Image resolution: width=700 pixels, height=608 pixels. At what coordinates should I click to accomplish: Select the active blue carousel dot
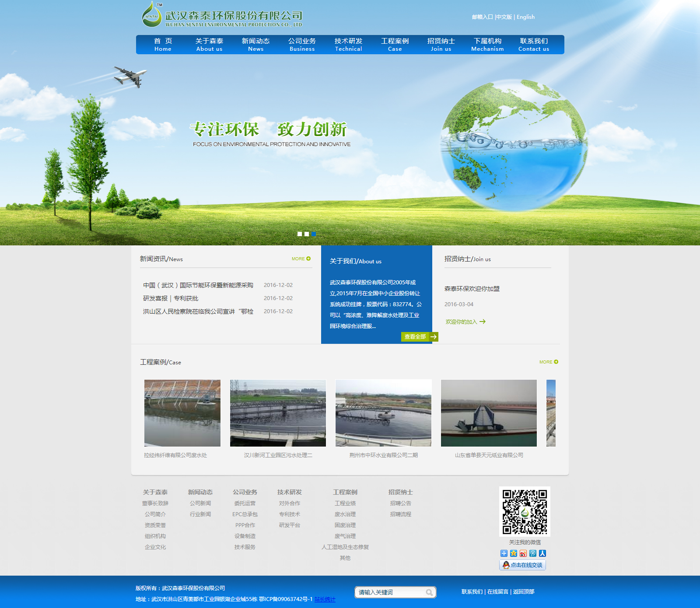tap(313, 234)
